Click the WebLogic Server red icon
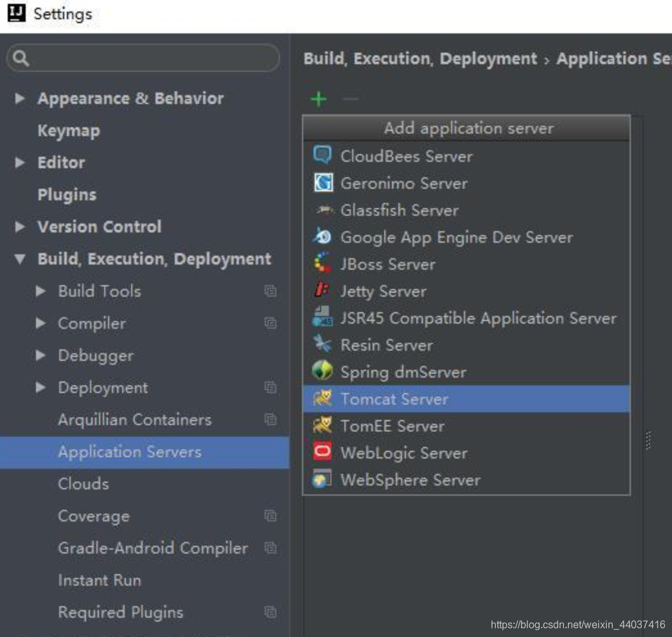672x637 pixels. pyautogui.click(x=323, y=452)
